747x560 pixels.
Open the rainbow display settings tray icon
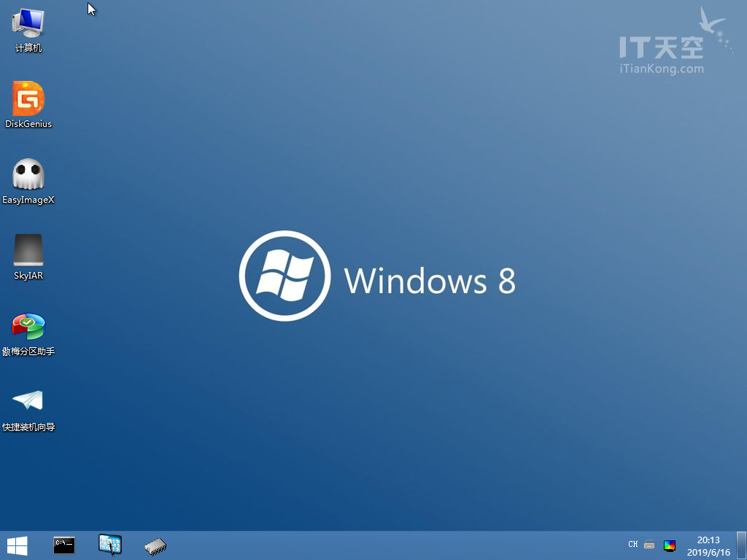pos(670,545)
